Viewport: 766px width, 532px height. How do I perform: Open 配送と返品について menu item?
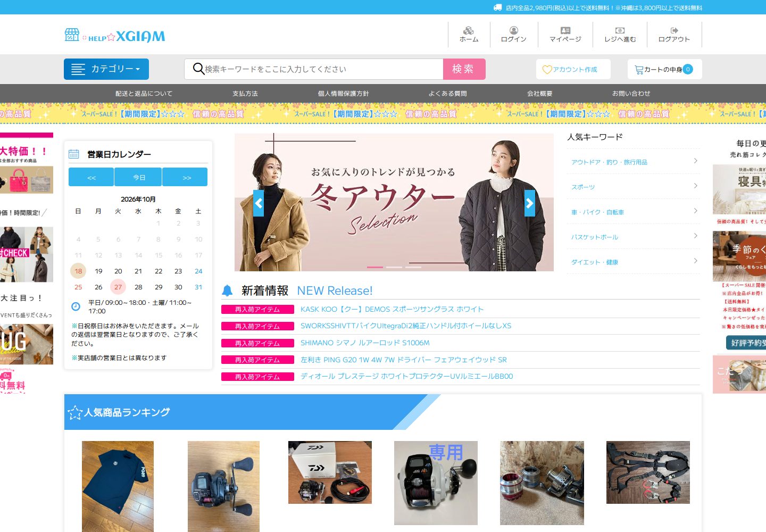tap(144, 94)
